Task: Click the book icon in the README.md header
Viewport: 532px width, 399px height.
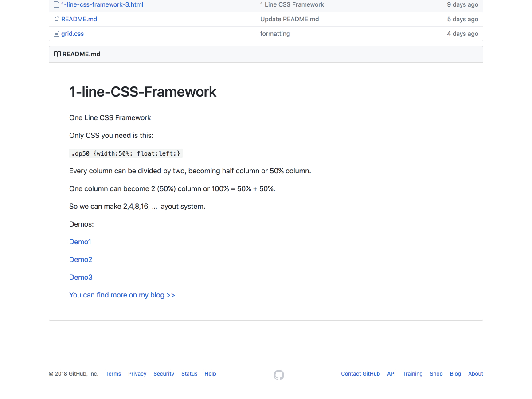Action: pyautogui.click(x=57, y=54)
